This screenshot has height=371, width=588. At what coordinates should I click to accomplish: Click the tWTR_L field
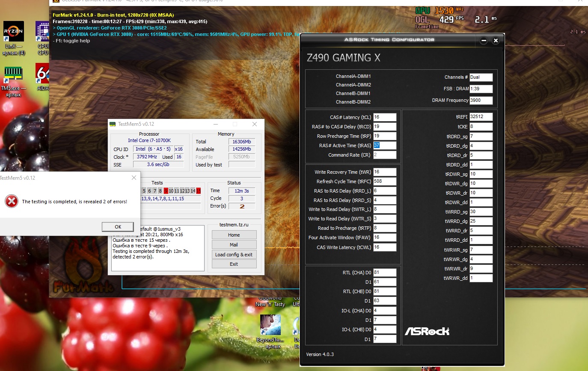[385, 210]
